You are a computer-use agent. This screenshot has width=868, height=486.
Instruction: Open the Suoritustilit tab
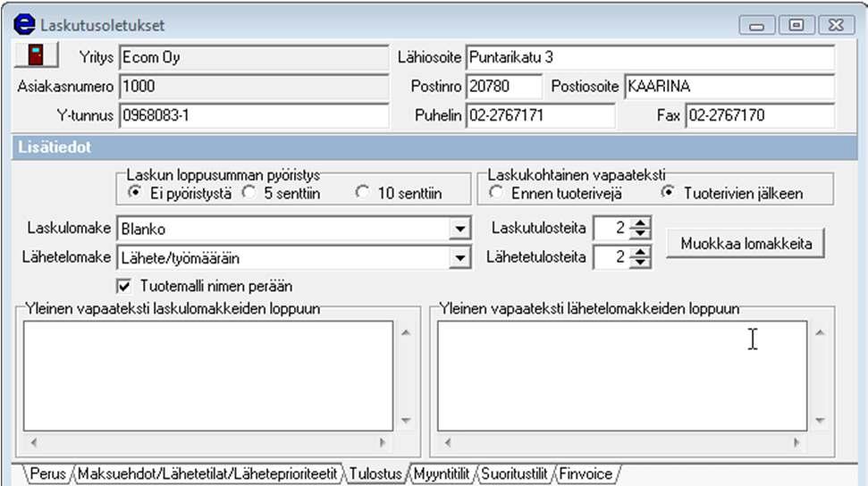(514, 473)
